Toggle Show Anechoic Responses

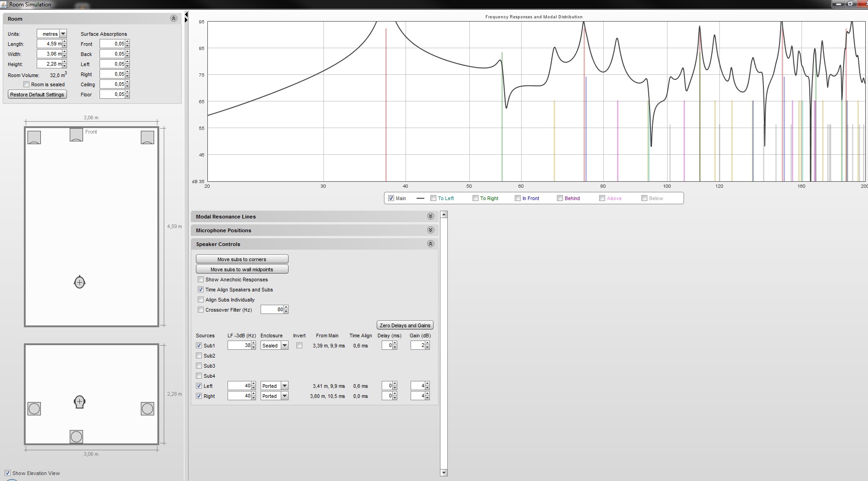click(x=200, y=280)
